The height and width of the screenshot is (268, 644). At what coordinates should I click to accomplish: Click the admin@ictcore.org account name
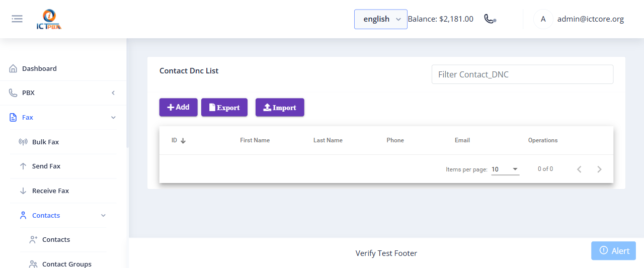click(591, 19)
